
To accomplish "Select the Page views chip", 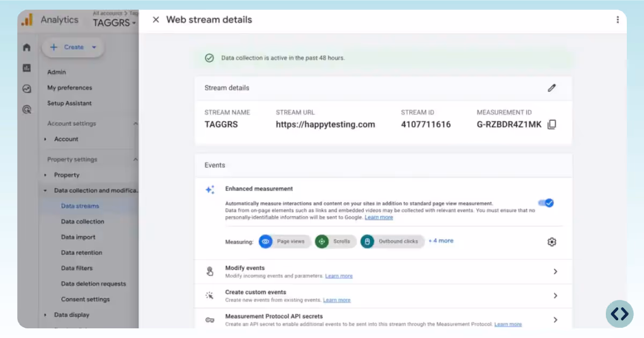I will pyautogui.click(x=284, y=241).
